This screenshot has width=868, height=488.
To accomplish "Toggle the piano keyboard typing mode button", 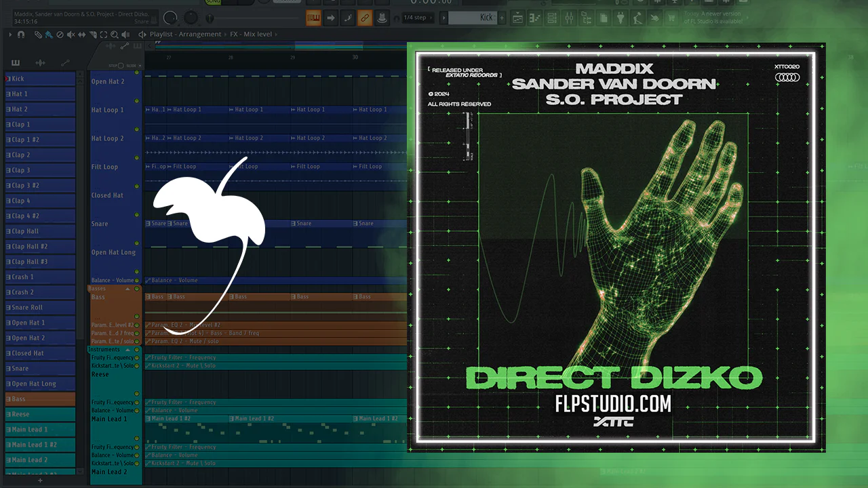I will click(x=313, y=18).
